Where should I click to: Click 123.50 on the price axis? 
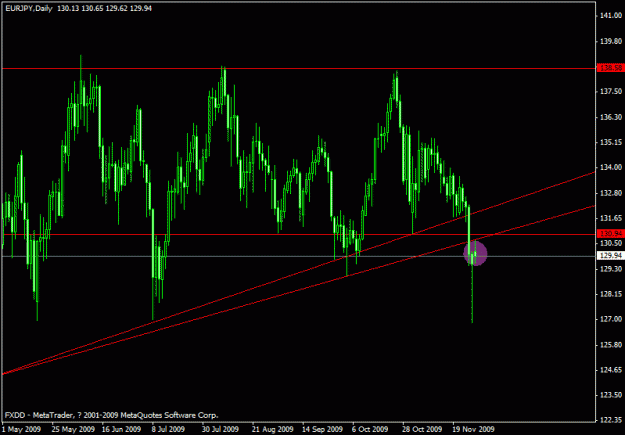click(x=611, y=395)
